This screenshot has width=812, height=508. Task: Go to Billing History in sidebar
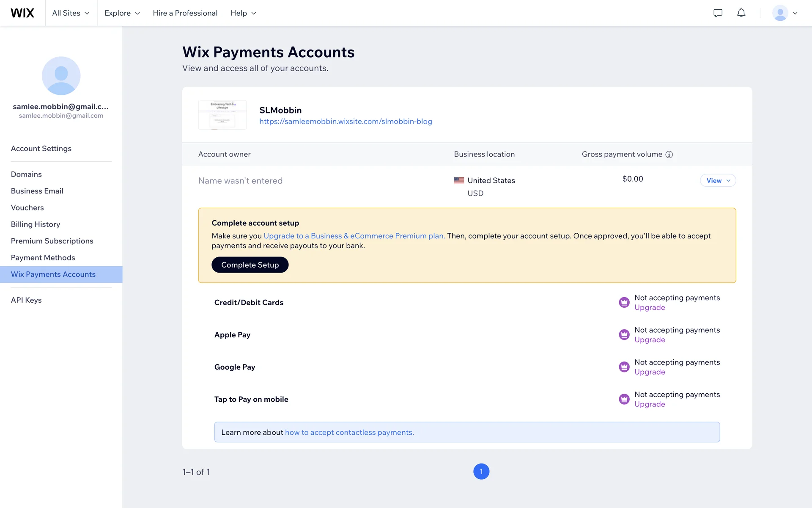pos(36,224)
